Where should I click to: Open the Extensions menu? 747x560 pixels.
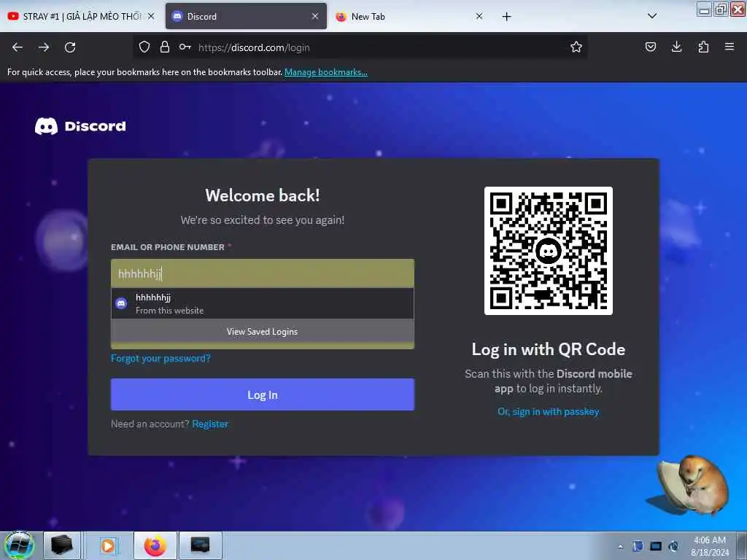[x=703, y=47]
